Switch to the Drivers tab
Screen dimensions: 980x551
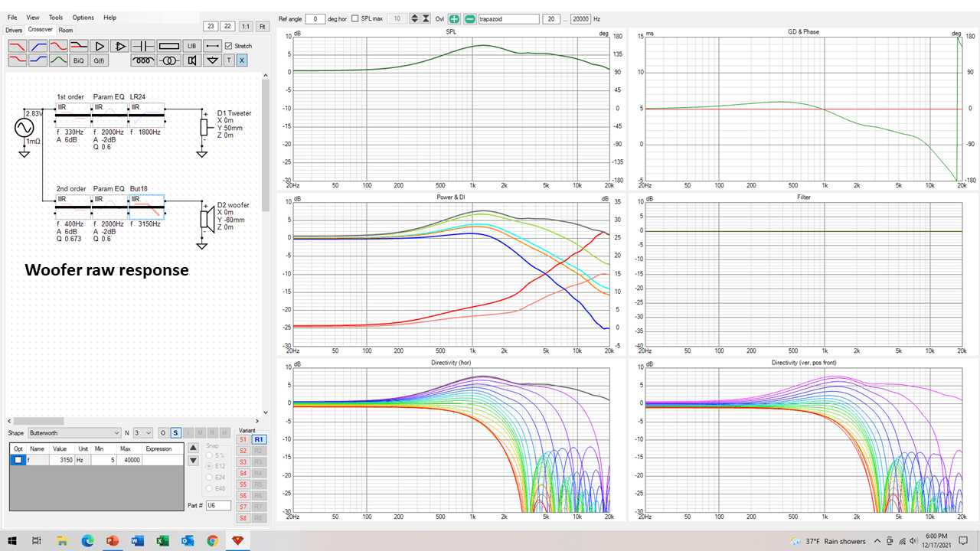(x=14, y=30)
